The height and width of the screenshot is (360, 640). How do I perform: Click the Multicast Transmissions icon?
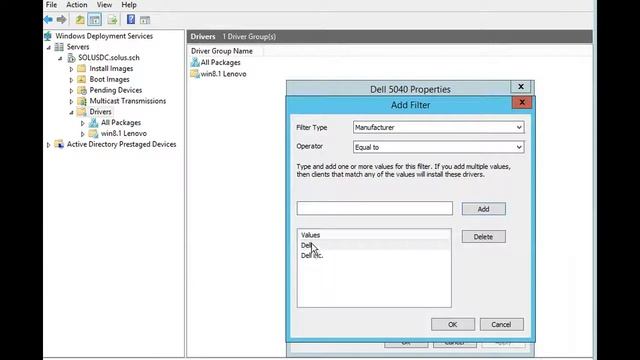[82, 101]
